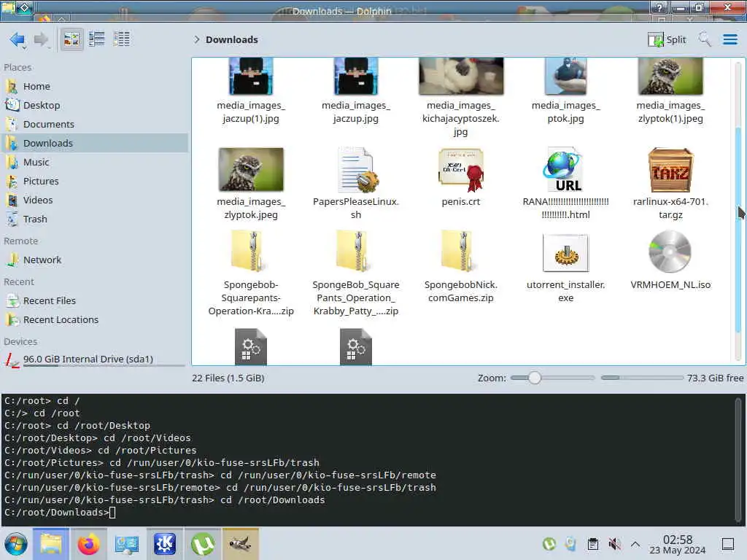Open Videos in Places
This screenshot has width=747, height=560.
click(94, 200)
